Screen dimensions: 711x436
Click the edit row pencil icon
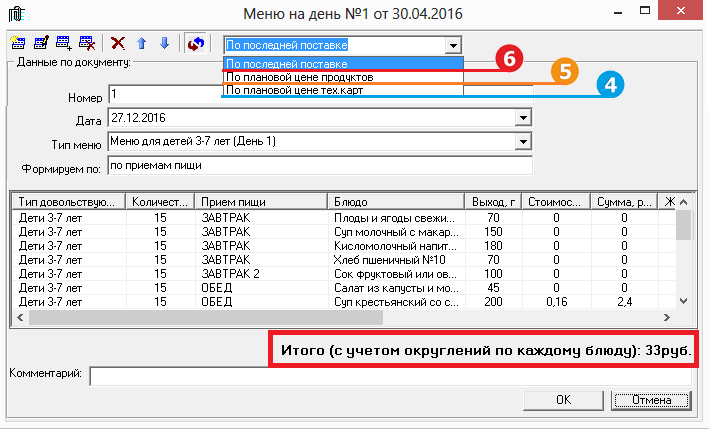tap(41, 43)
